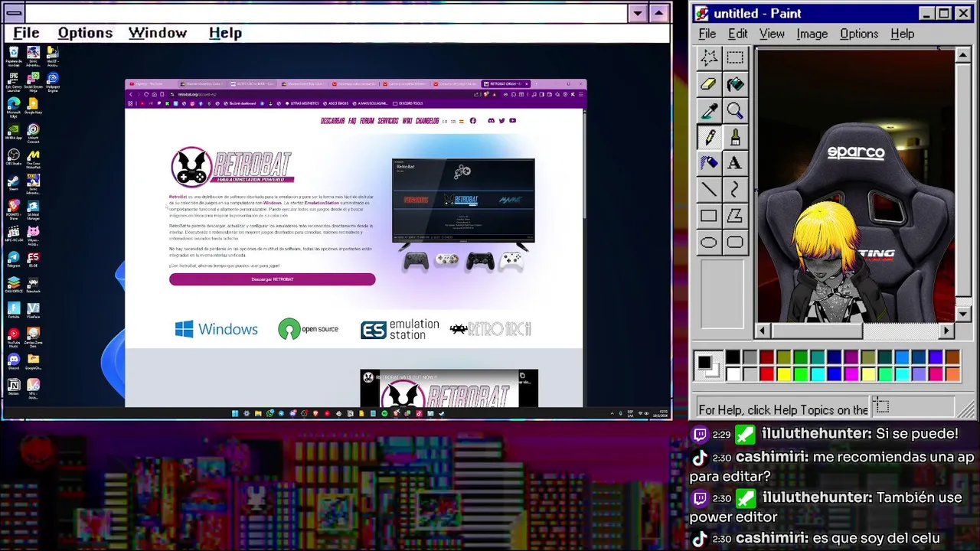Open Paint's Options menu
This screenshot has width=980, height=551.
tap(859, 34)
